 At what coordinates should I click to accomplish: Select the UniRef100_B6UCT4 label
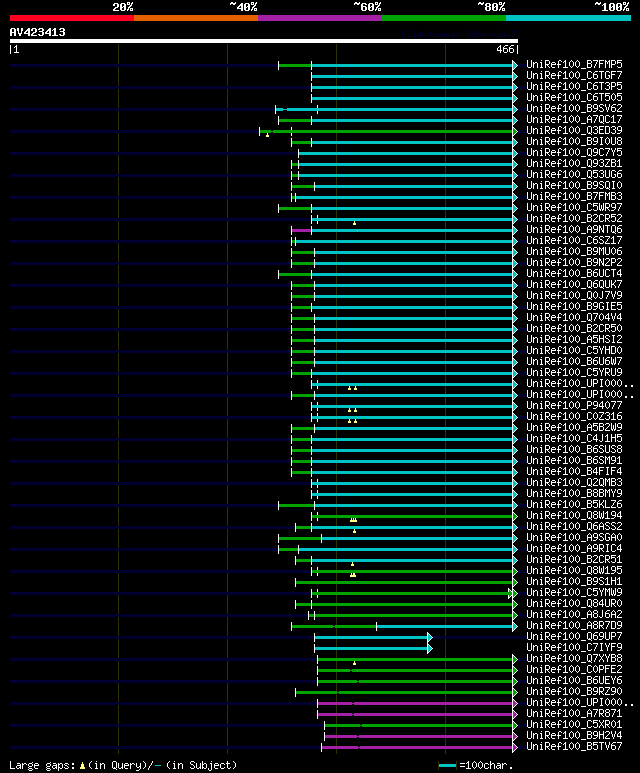(574, 273)
